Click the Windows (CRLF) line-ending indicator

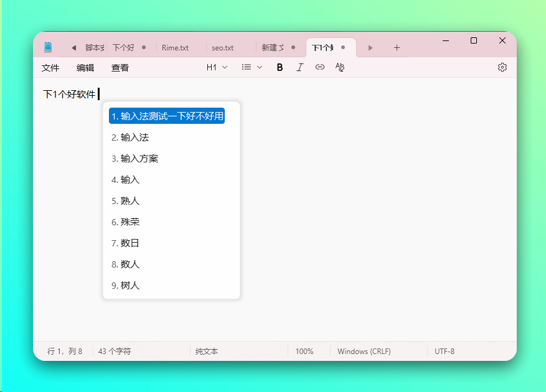(x=364, y=351)
